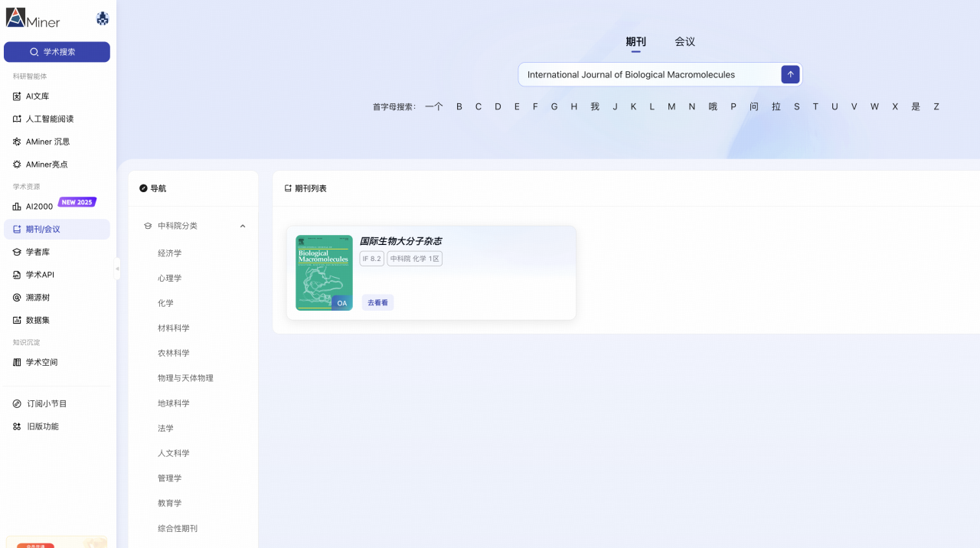This screenshot has height=548, width=980.
Task: Collapse the left filter panel with side arrow
Action: tap(116, 269)
